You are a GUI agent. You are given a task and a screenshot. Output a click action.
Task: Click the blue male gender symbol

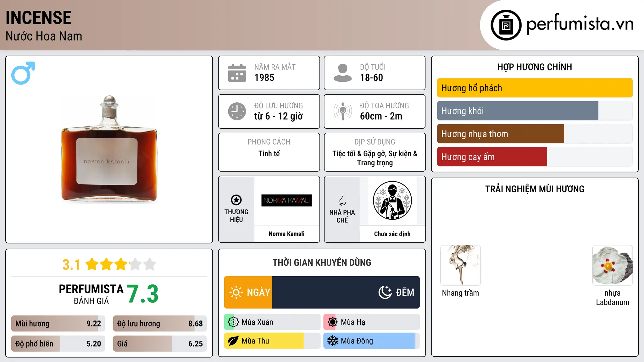pos(23,73)
